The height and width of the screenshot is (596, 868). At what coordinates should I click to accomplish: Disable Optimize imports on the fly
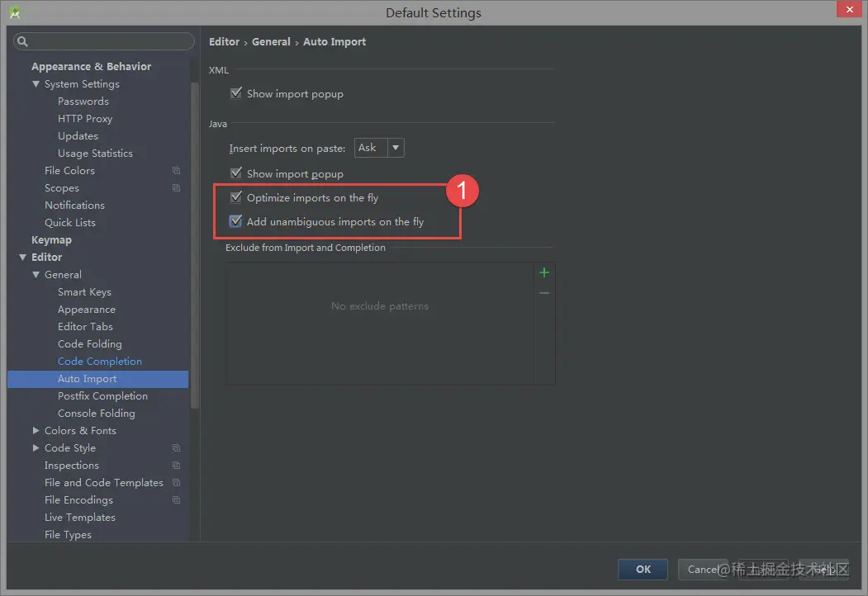(x=236, y=197)
